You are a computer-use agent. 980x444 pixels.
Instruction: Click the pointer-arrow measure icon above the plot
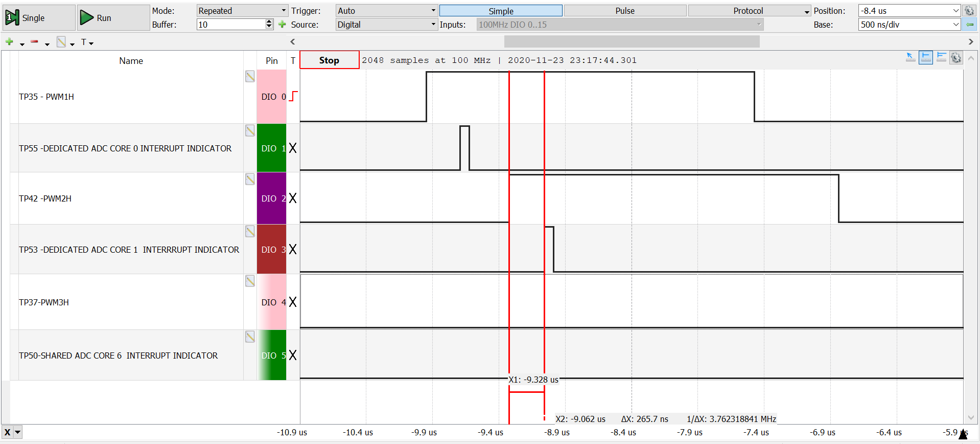click(911, 57)
